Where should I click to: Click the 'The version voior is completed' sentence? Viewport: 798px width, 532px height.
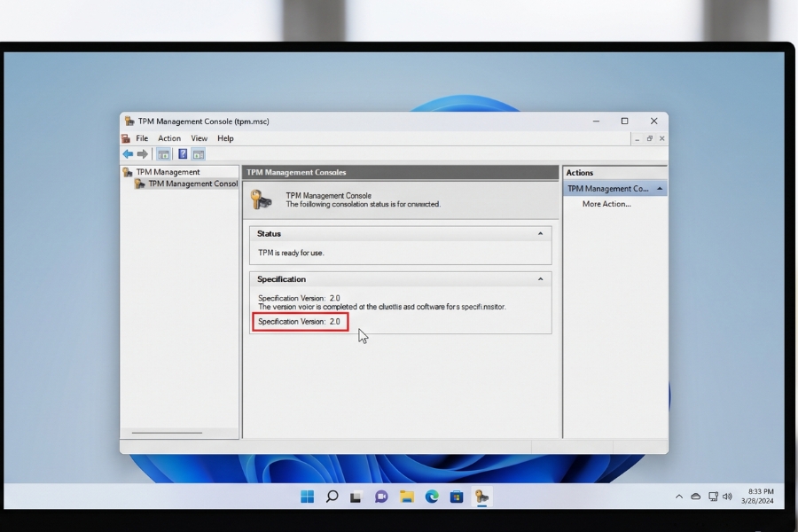tap(381, 307)
